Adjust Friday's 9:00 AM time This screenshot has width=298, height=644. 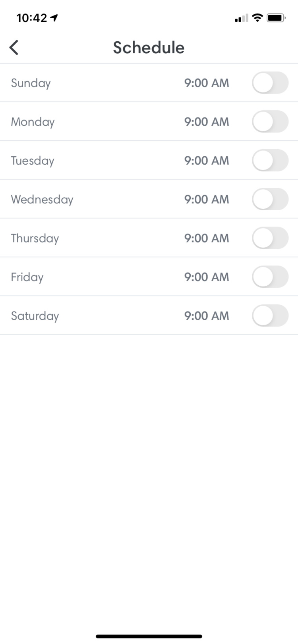pos(207,277)
